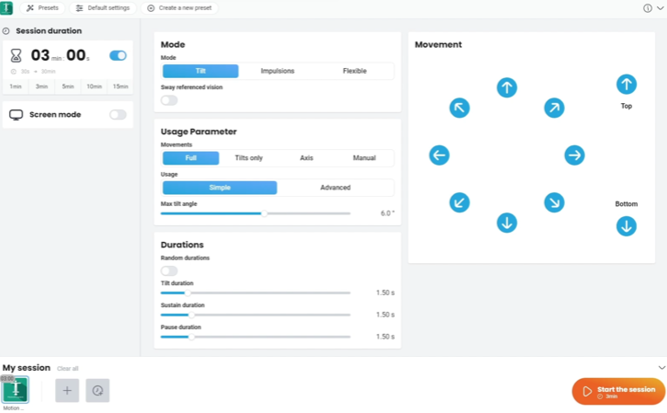Image resolution: width=667 pixels, height=413 pixels.
Task: Click the right arrow movement direction
Action: (x=574, y=155)
